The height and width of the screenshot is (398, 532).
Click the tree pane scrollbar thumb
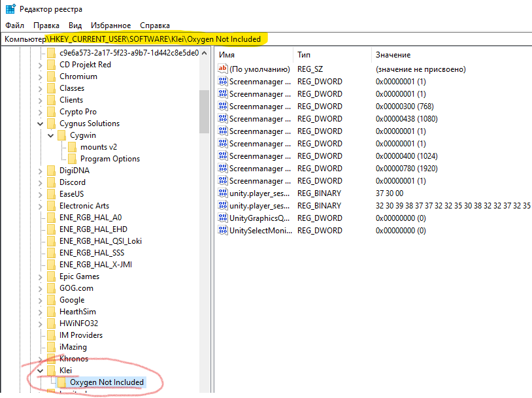point(205,112)
